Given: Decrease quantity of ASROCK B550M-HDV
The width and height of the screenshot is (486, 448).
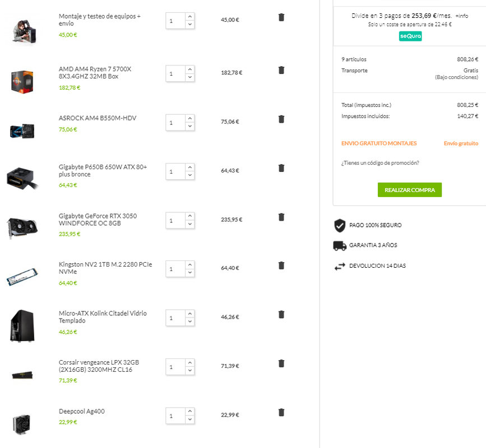Looking at the screenshot, I should pyautogui.click(x=189, y=127).
